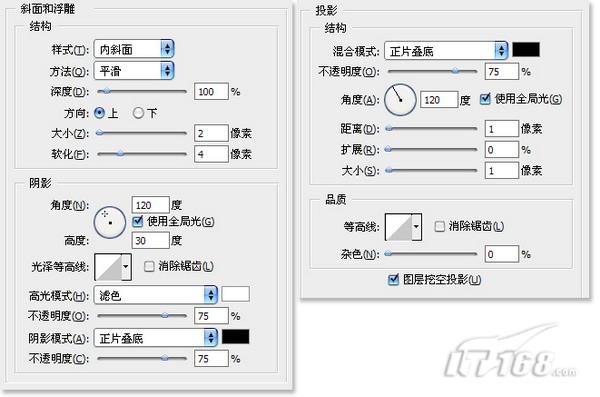The height and width of the screenshot is (397, 600).
Task: Edit the 距离 field showing 1
Action: tap(502, 129)
